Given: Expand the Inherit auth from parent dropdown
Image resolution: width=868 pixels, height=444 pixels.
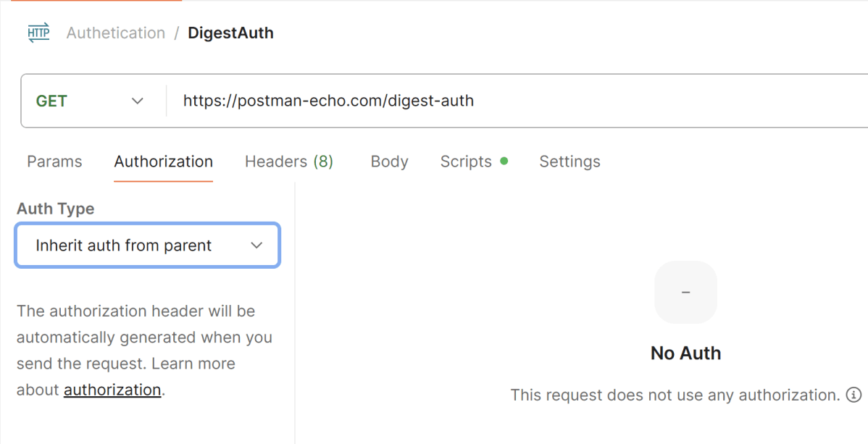Looking at the screenshot, I should [147, 246].
